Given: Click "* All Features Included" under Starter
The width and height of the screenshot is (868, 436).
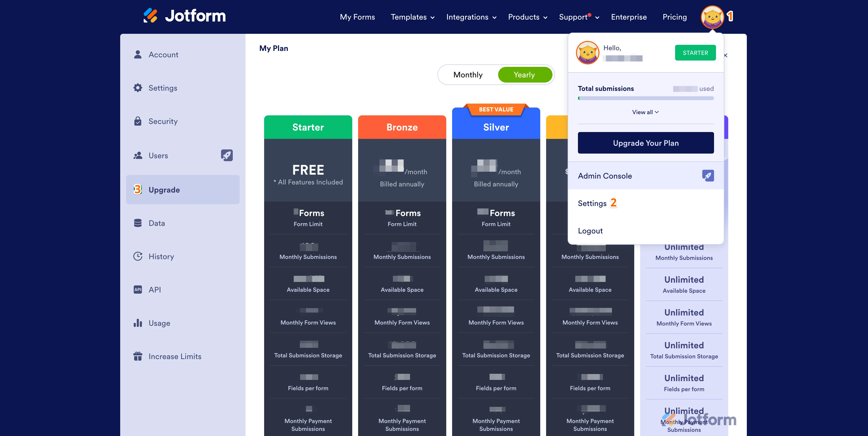Looking at the screenshot, I should pos(308,182).
